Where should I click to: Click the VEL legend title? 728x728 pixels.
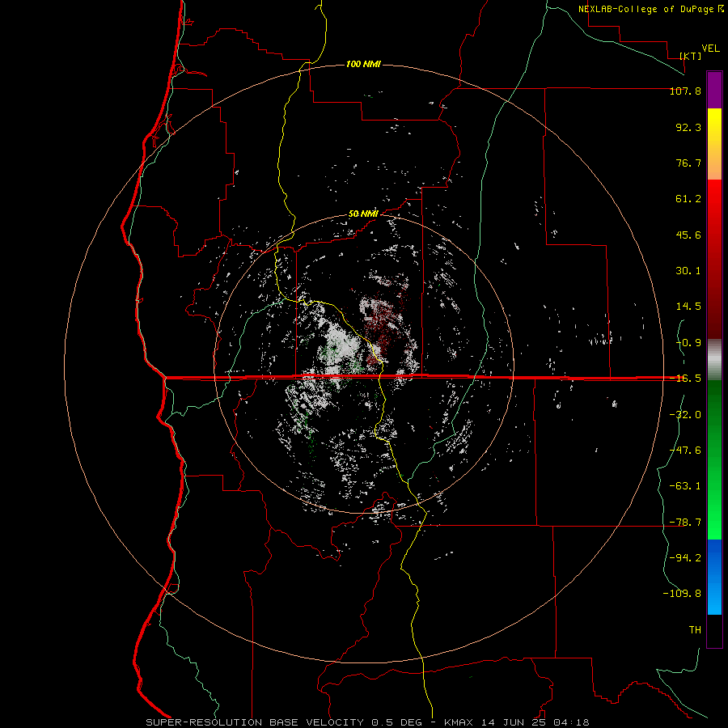pyautogui.click(x=710, y=49)
